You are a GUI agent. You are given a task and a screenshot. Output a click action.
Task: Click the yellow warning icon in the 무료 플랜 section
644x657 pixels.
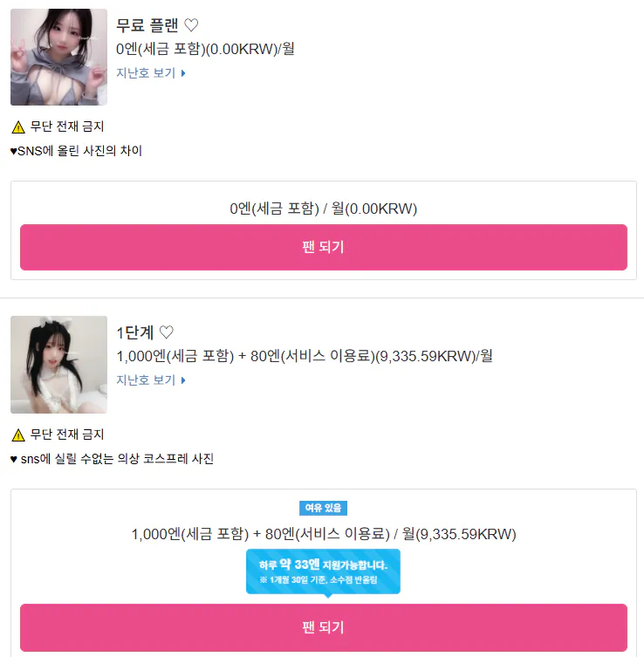[x=18, y=127]
